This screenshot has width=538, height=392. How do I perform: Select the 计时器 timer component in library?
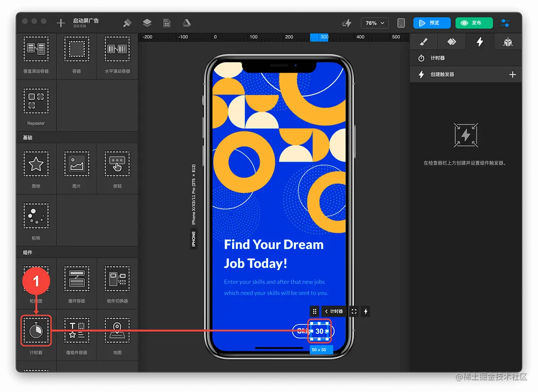[36, 335]
